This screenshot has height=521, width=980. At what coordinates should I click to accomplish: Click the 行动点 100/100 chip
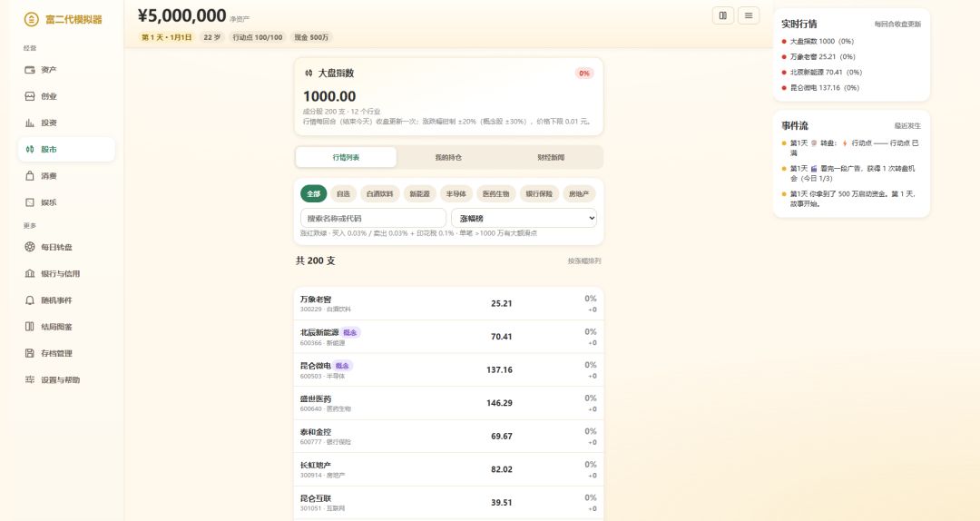tap(258, 37)
